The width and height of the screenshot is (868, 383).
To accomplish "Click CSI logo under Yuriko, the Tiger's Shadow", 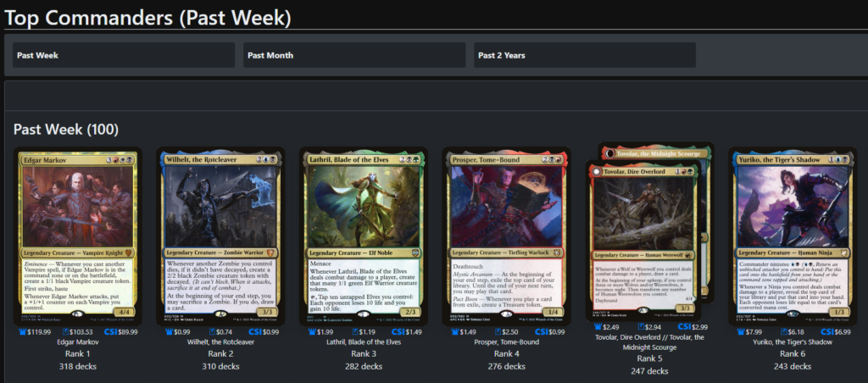I will click(x=827, y=332).
